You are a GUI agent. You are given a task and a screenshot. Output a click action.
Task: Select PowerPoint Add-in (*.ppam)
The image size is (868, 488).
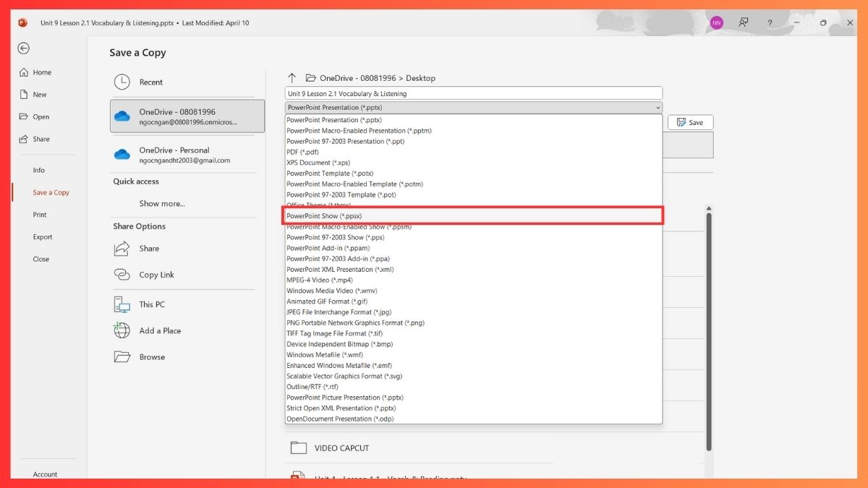pyautogui.click(x=474, y=248)
